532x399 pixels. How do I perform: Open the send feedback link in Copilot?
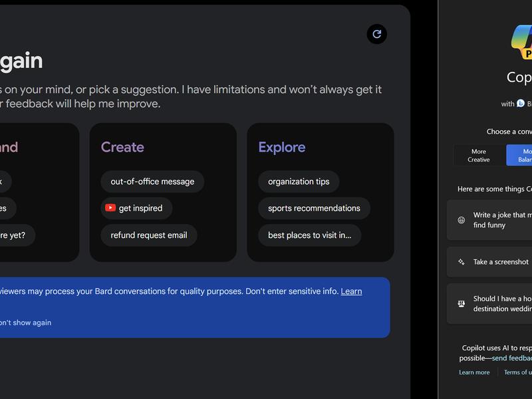coord(512,358)
